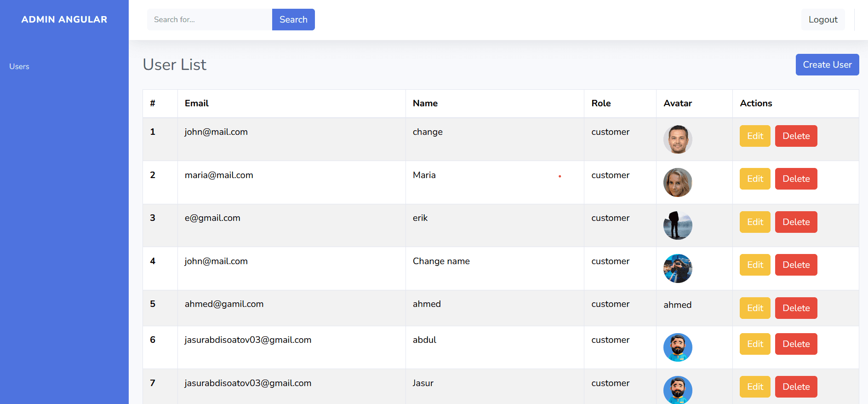This screenshot has width=868, height=404.
Task: Delete the Jasur user
Action: click(x=796, y=387)
